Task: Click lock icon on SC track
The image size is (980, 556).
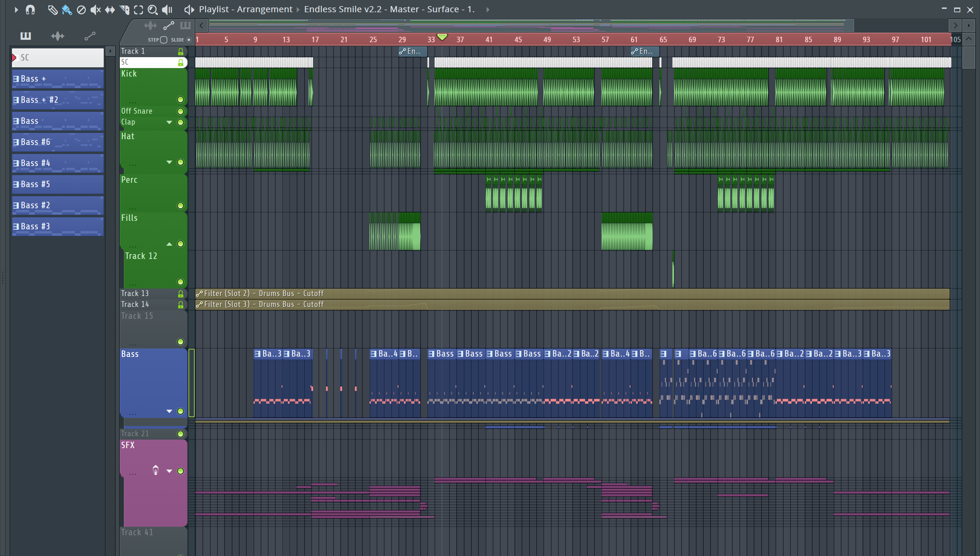Action: pos(181,62)
